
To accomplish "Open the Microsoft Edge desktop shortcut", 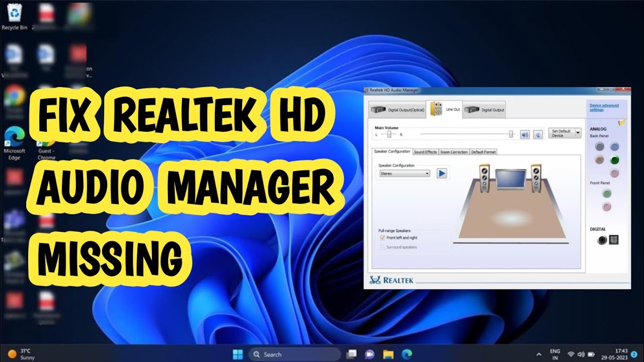I will pos(14,143).
